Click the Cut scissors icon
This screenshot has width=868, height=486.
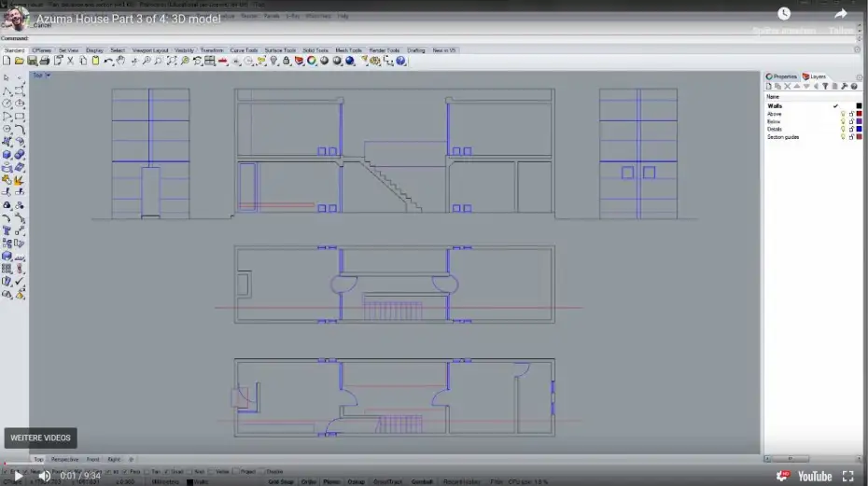[70, 61]
